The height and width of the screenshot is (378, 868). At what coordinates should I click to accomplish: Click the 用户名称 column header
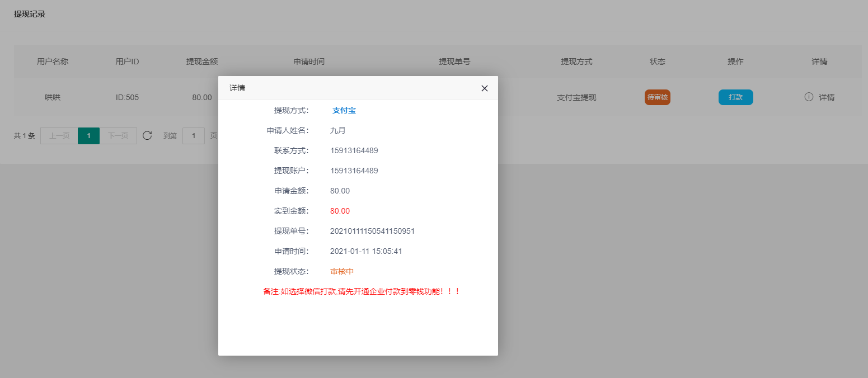(53, 62)
